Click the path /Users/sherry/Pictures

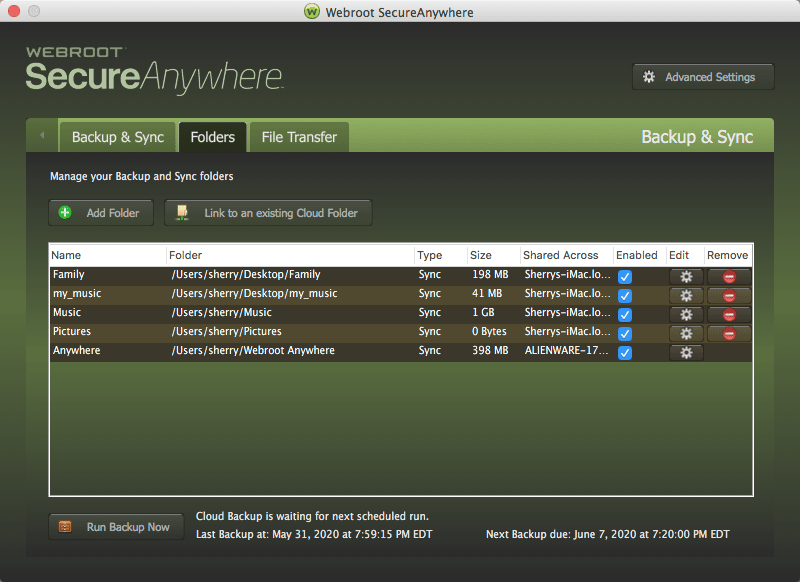227,331
